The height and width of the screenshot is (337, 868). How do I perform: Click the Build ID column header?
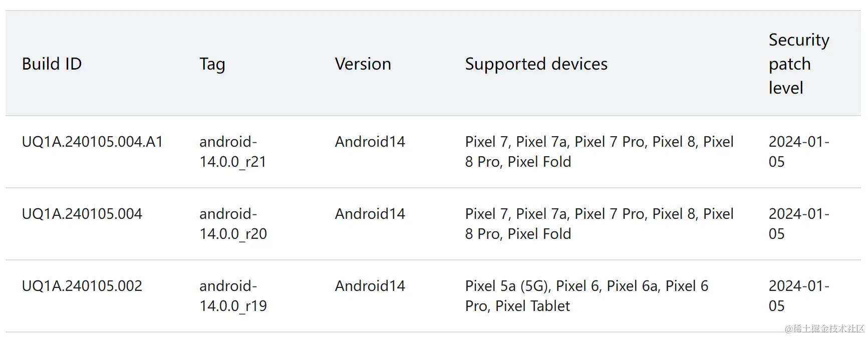52,64
